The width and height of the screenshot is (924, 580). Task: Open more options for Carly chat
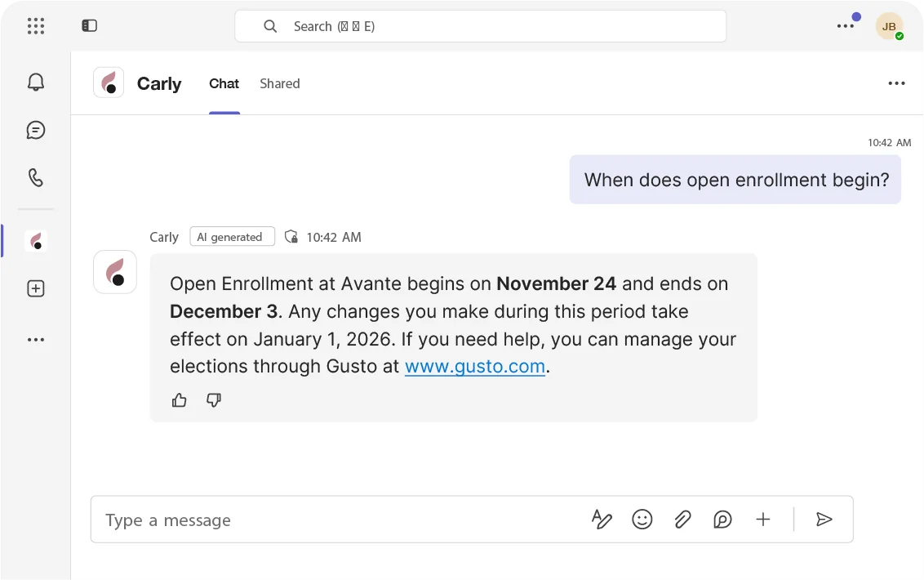tap(896, 84)
